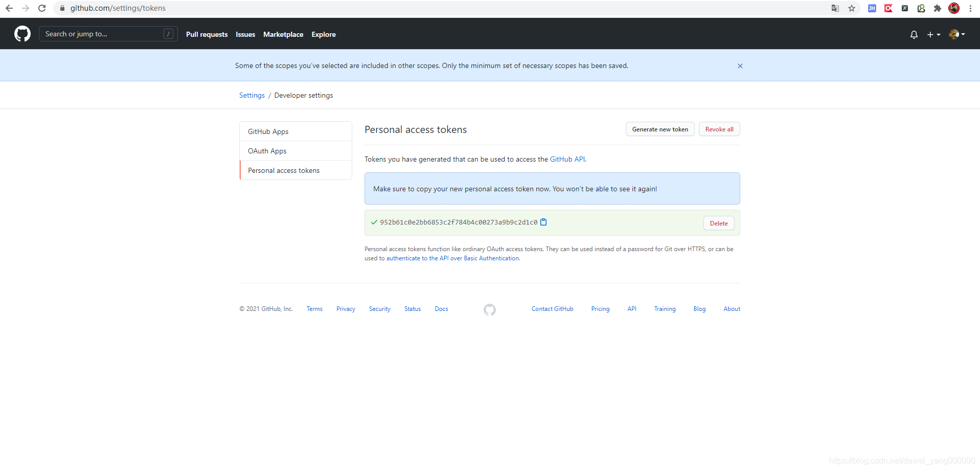Viewport: 980px width, 470px height.
Task: Click the slash shortcut hint in search
Action: point(168,34)
